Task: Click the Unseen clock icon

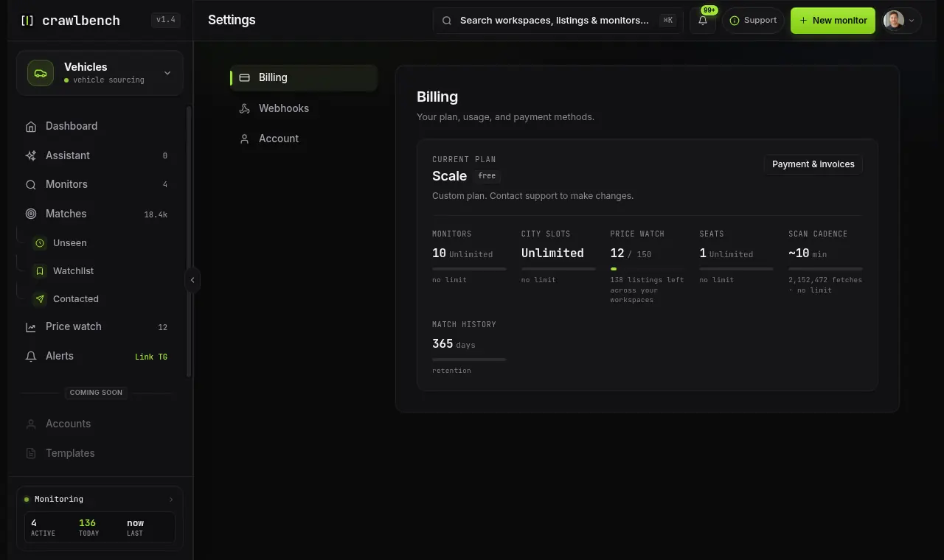Action: tap(40, 243)
